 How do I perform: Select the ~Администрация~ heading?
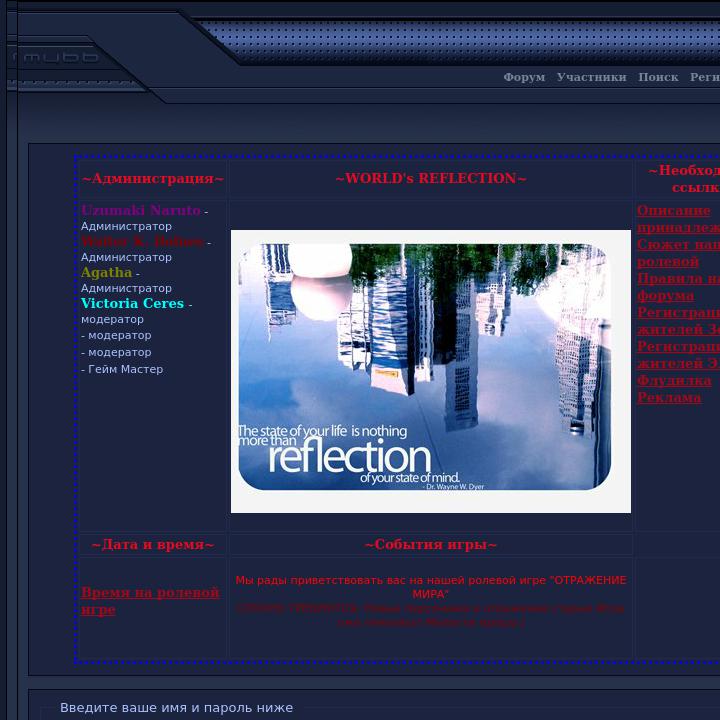[x=153, y=179]
